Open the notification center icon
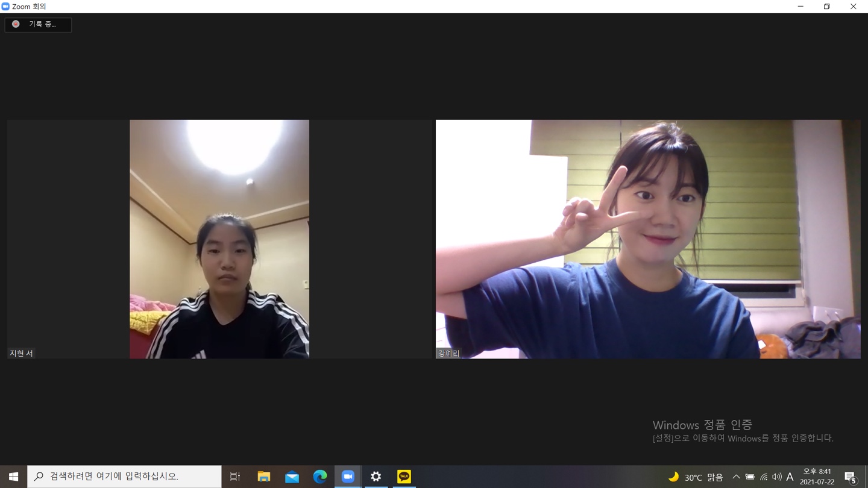This screenshot has height=488, width=868. tap(851, 477)
